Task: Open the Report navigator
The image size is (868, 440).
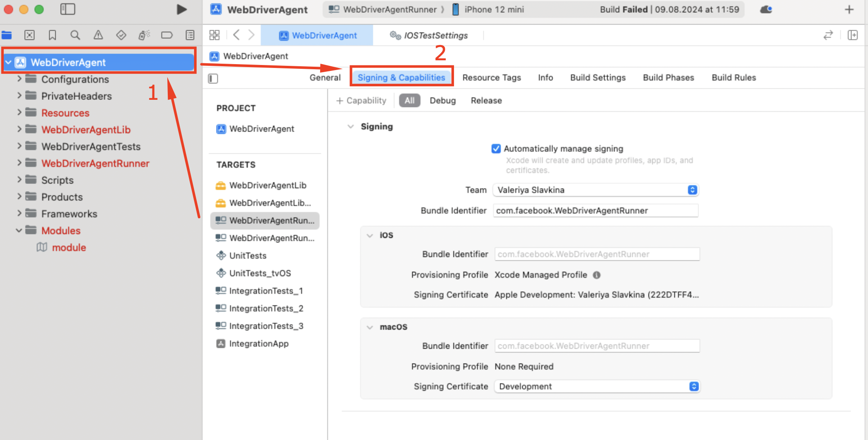Action: [190, 35]
